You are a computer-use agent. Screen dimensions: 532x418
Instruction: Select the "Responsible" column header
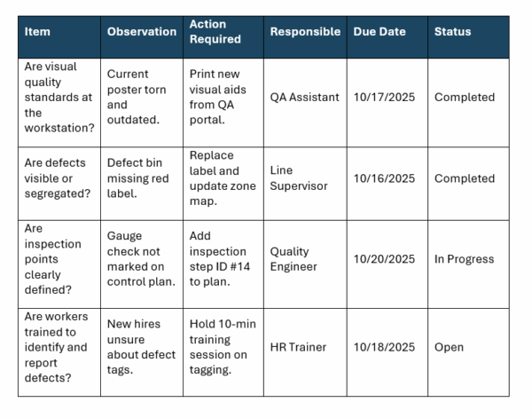coord(305,32)
